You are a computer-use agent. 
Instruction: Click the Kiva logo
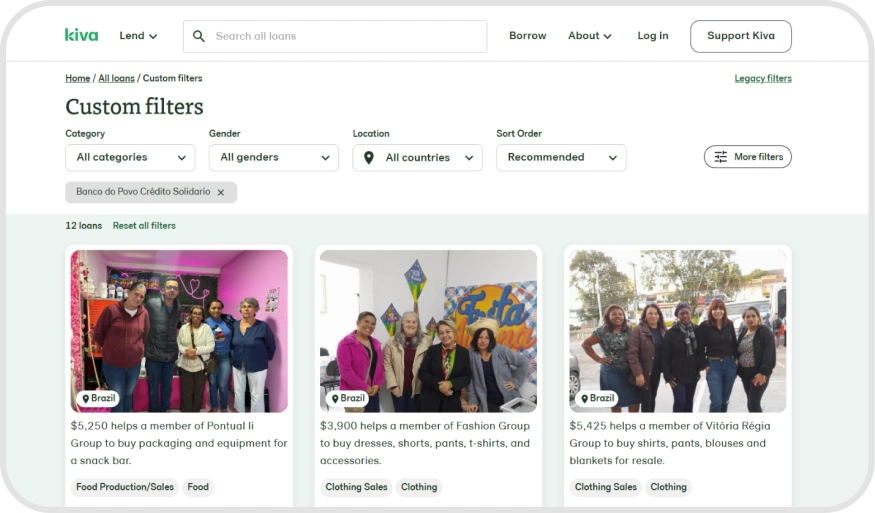pyautogui.click(x=81, y=35)
